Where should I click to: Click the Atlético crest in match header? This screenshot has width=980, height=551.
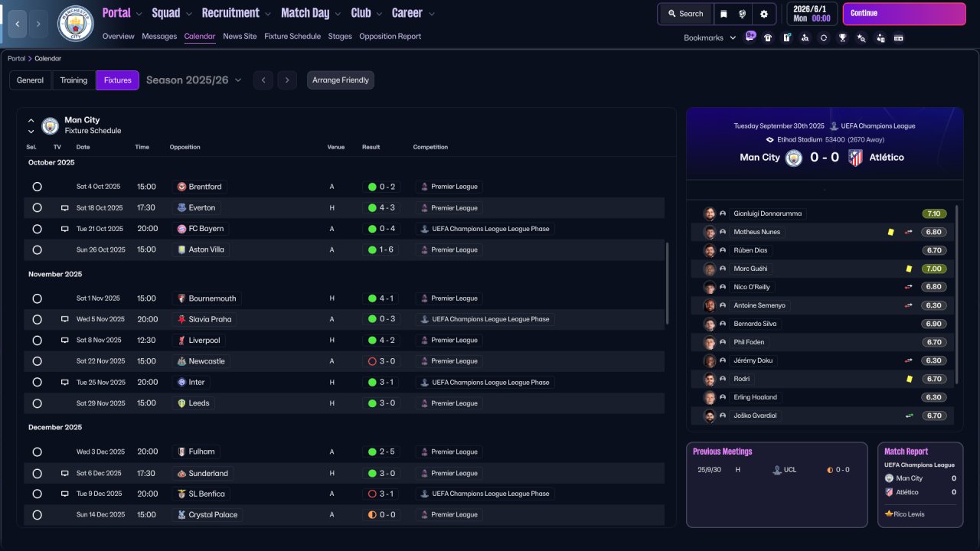pyautogui.click(x=855, y=158)
